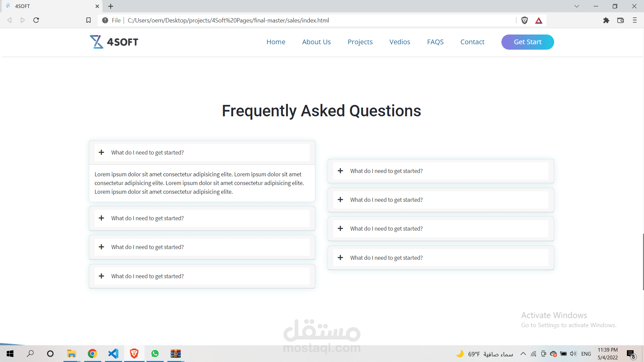Click the bookmark page icon

click(89, 20)
